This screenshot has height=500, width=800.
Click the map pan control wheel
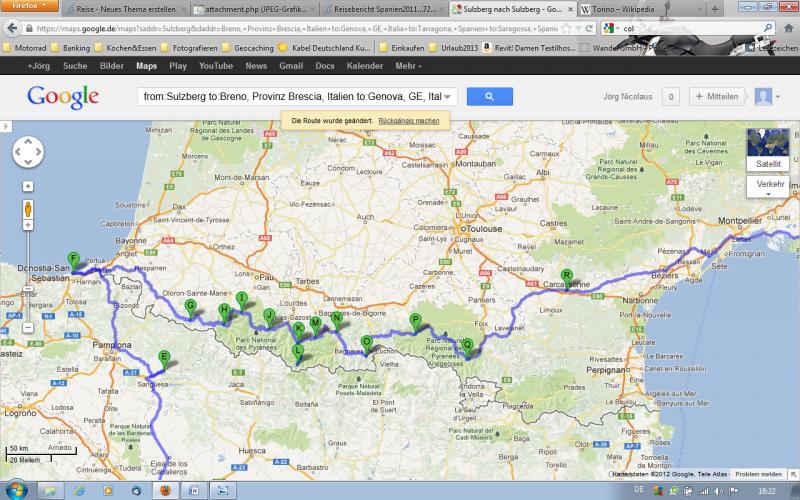pyautogui.click(x=28, y=152)
